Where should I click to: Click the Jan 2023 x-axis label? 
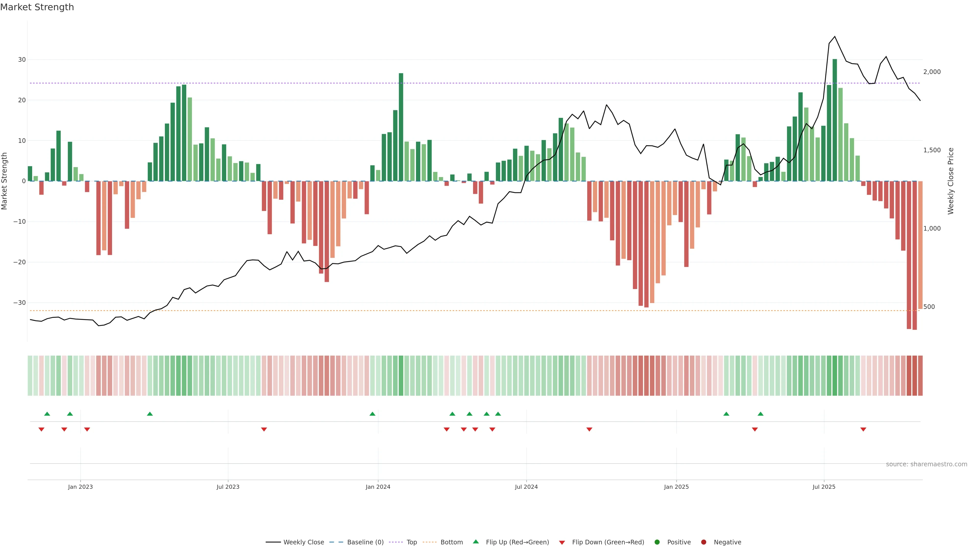(x=80, y=487)
